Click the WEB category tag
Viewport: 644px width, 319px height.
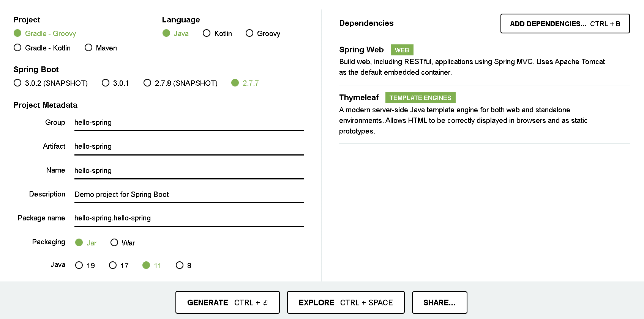[x=402, y=50]
